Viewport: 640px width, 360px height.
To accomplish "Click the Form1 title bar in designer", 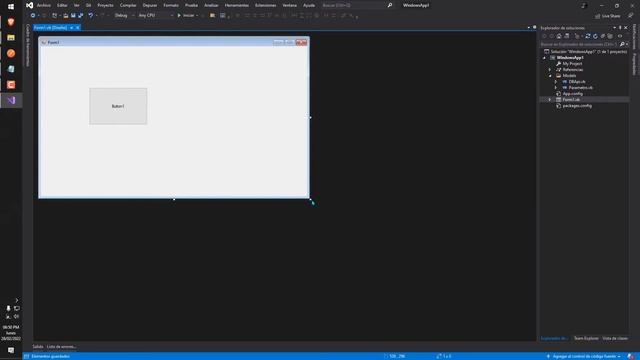I will [174, 42].
